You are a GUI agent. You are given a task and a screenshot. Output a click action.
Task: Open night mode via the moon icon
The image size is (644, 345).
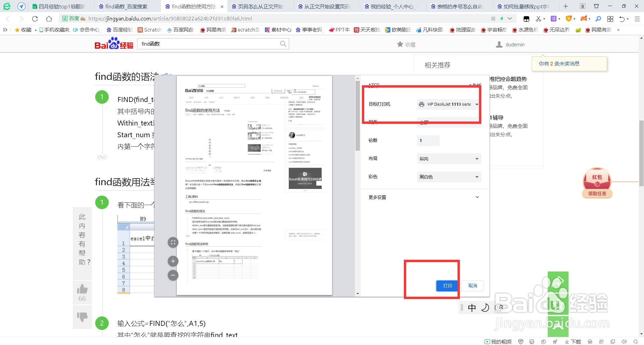485,307
